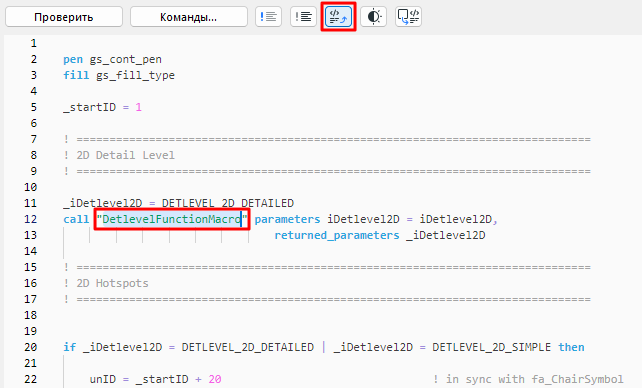Click '_iDetlevel2D' on line 13

coord(445,235)
